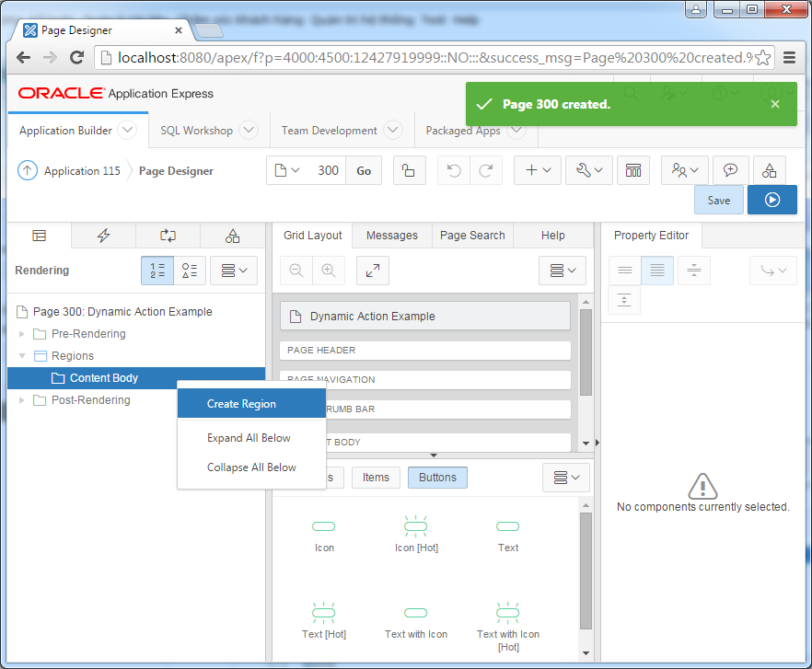Open the Grid Layout menu dropdown
Viewport: 812px width, 669px height.
[x=563, y=271]
